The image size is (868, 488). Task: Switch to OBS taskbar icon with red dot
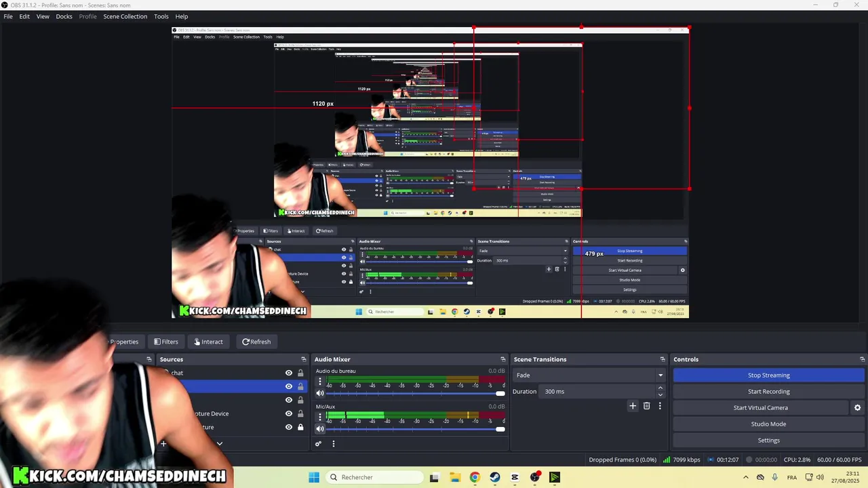click(535, 477)
